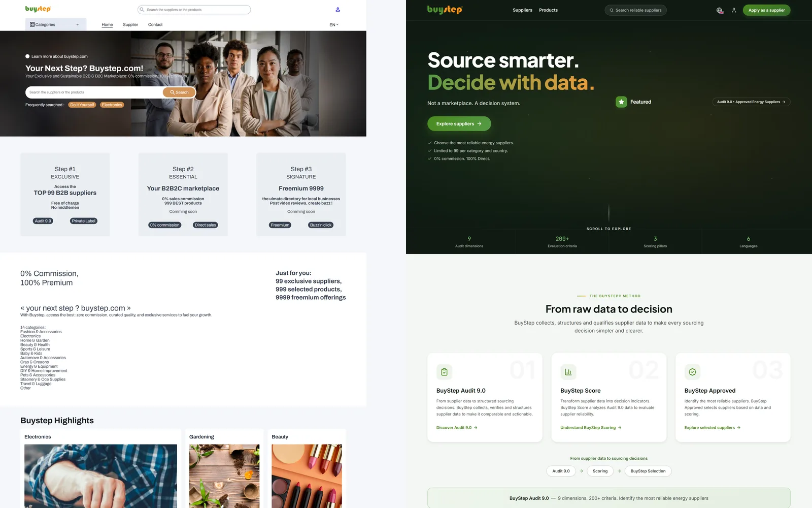Screen dimensions: 812x508
Task: Select the orange Electronics frequent search tag
Action: tap(112, 105)
